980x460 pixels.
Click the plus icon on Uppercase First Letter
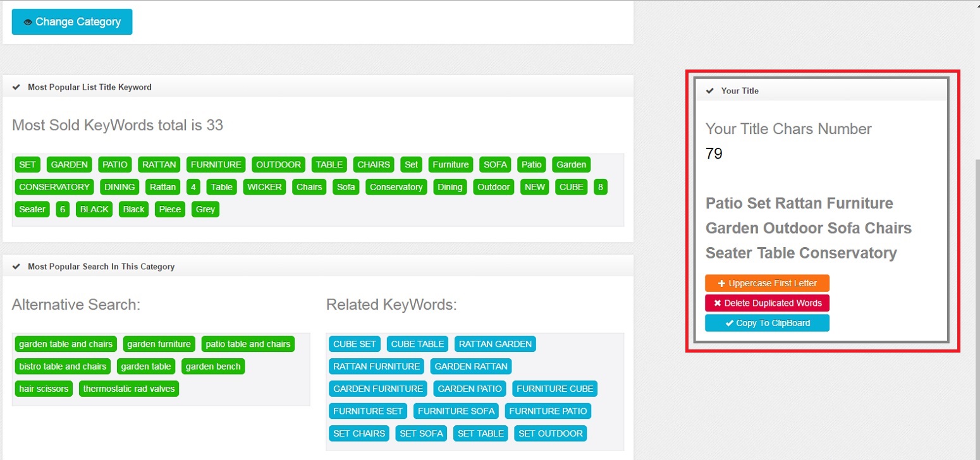tap(721, 284)
